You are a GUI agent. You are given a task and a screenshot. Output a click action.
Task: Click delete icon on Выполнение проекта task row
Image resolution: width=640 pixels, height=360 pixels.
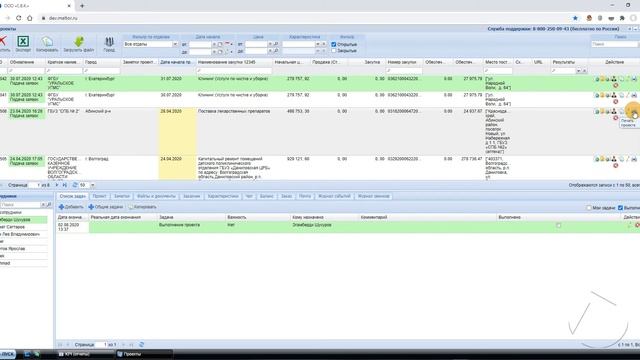pos(637,225)
